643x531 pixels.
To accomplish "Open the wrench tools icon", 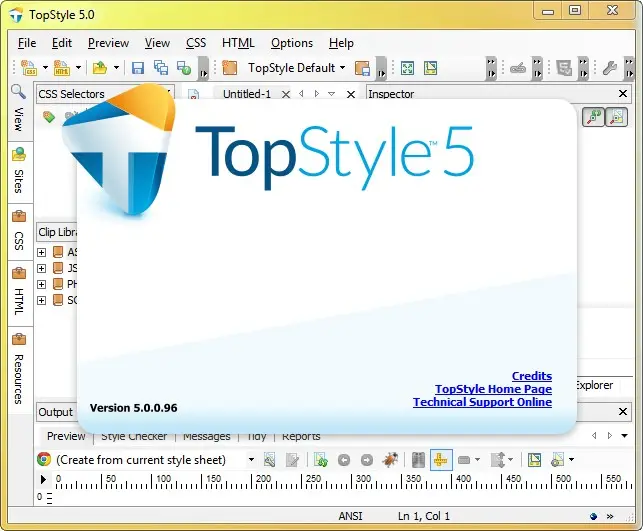I will coord(610,68).
